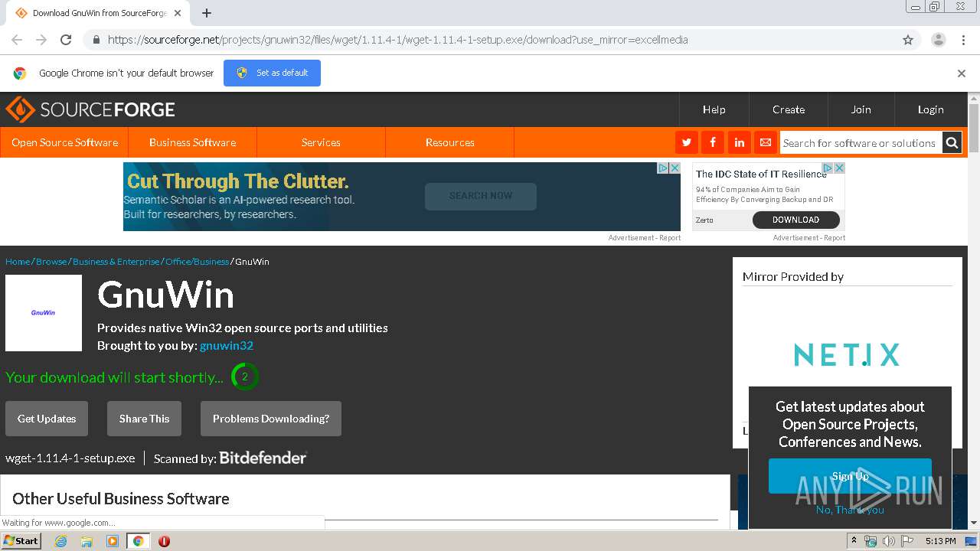The image size is (980, 551).
Task: Click Sign Up in the updates popup
Action: point(850,476)
